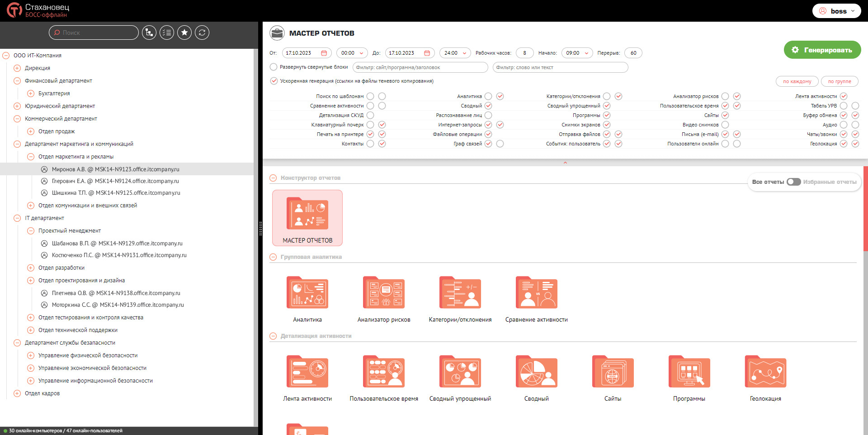Click user icon of Моторкина С.С.
Image resolution: width=868 pixels, height=435 pixels.
44,305
